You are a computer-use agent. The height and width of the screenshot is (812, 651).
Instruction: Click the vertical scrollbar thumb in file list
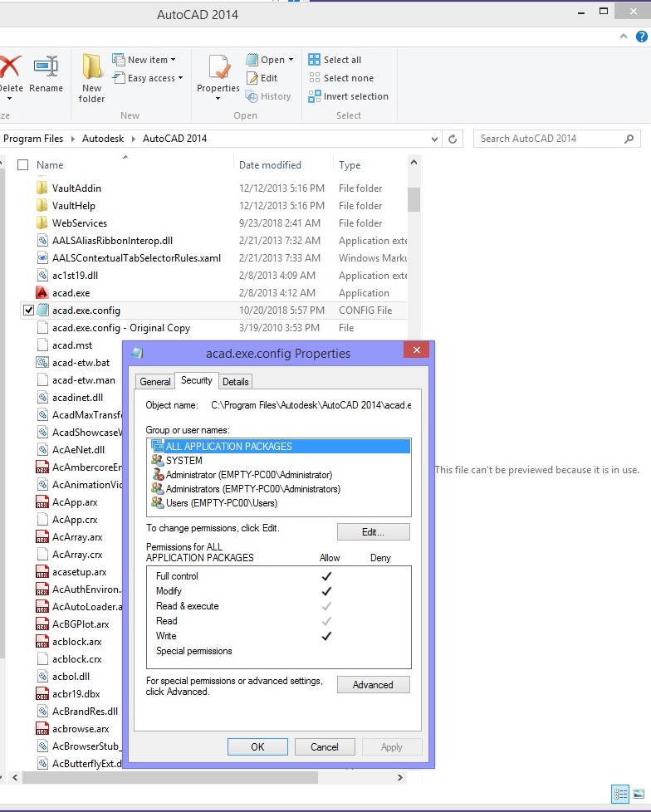pyautogui.click(x=414, y=199)
